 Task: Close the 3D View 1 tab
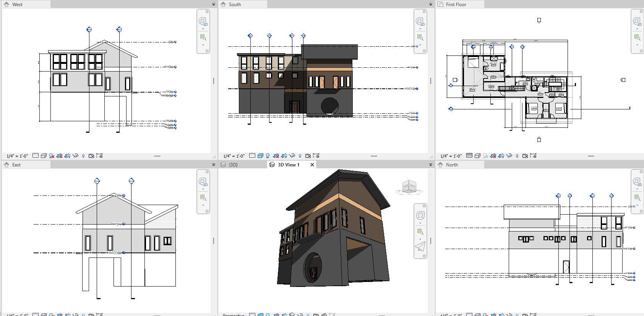point(312,165)
